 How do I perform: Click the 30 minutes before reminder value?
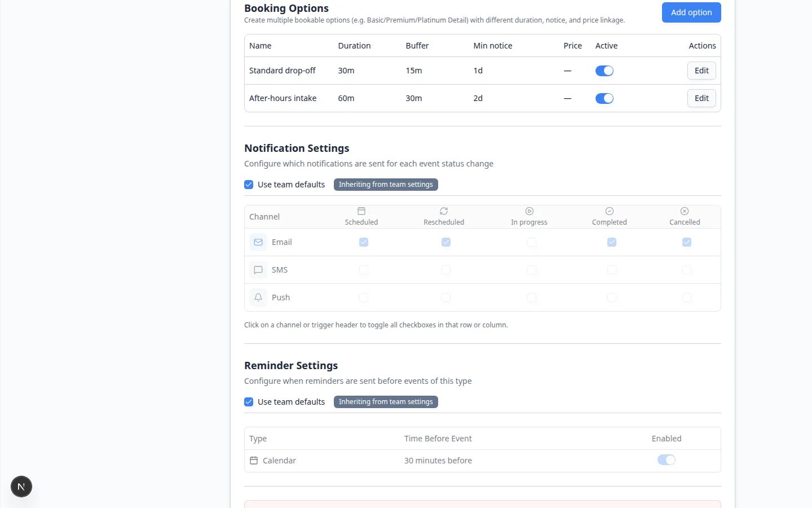tap(438, 461)
